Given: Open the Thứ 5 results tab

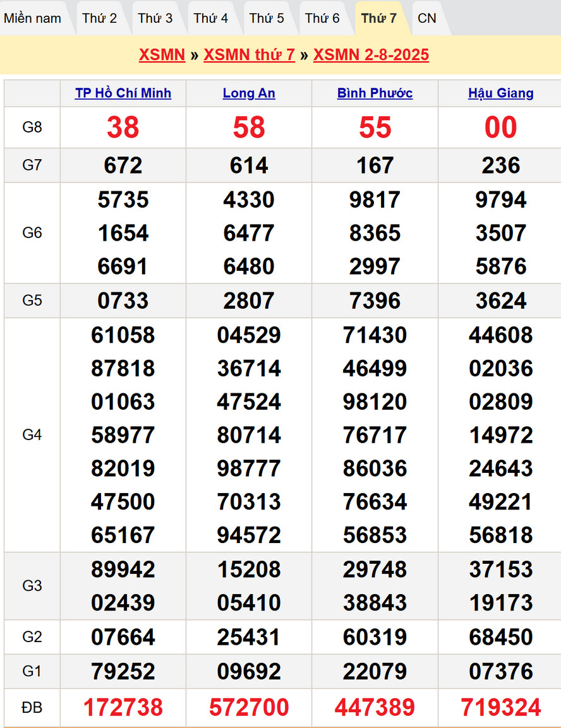Looking at the screenshot, I should 267,18.
